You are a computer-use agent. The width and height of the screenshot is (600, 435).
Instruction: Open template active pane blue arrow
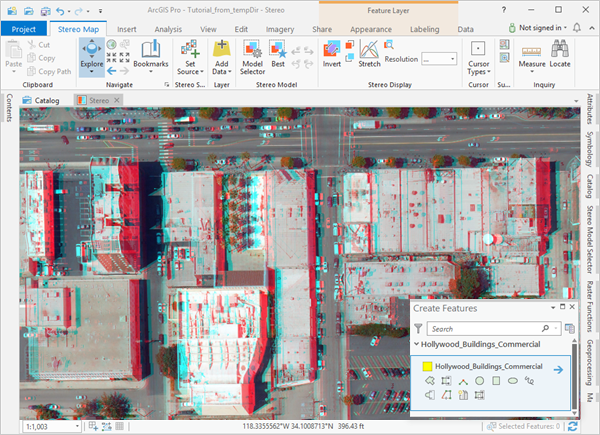tap(558, 370)
